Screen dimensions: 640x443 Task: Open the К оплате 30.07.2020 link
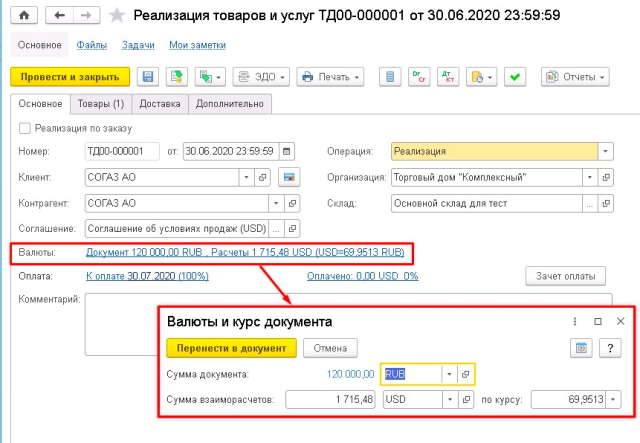pyautogui.click(x=145, y=275)
